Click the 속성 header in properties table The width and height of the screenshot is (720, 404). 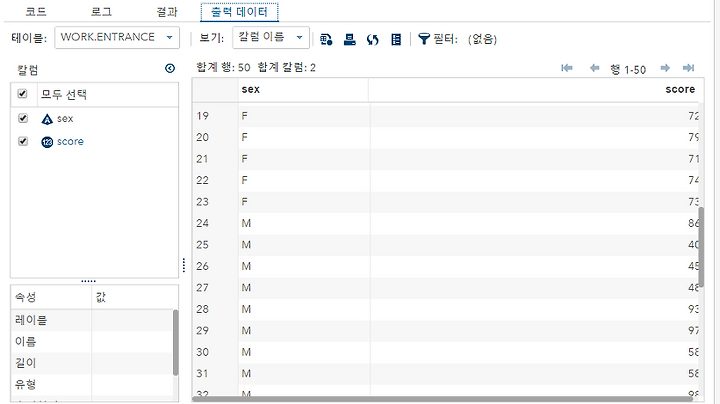click(x=51, y=297)
